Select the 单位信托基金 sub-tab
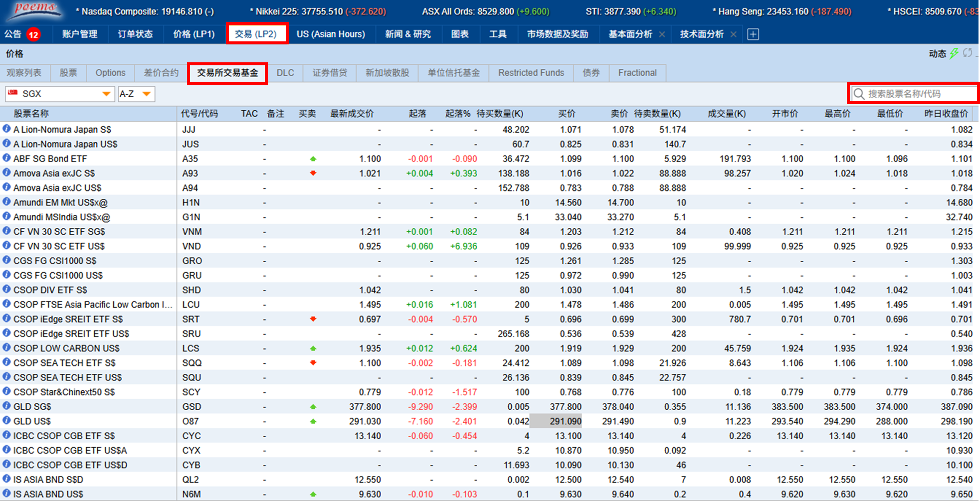 click(x=454, y=73)
